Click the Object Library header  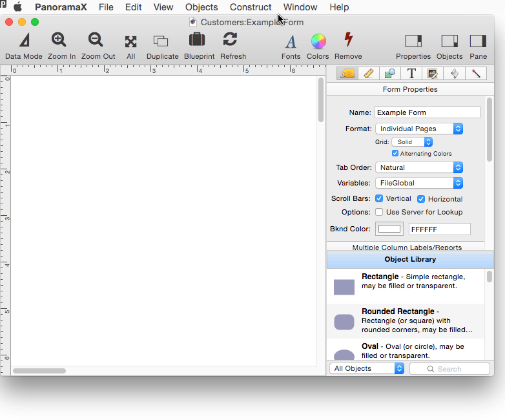(410, 260)
